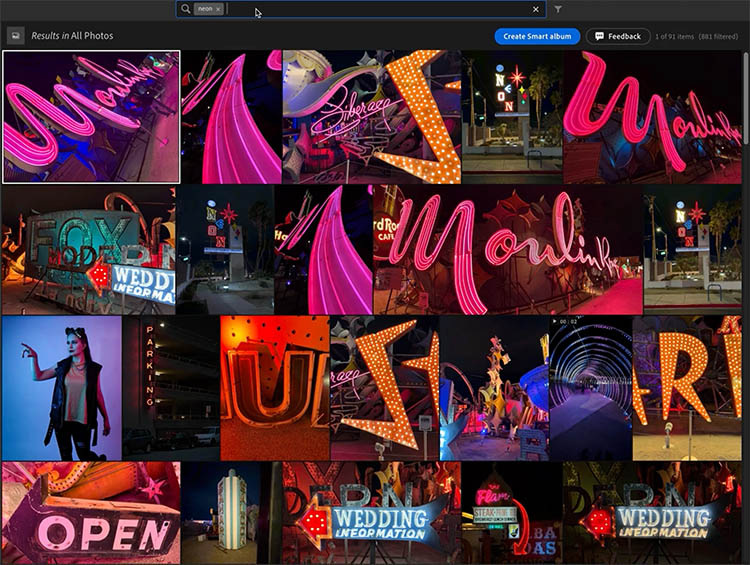
Task: Click the neon keyword chip
Action: click(209, 9)
